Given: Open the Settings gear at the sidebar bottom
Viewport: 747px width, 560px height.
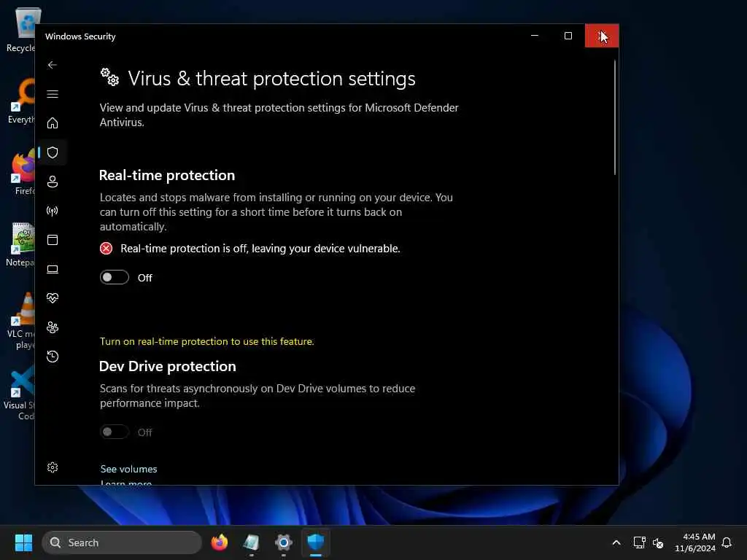Looking at the screenshot, I should [53, 467].
